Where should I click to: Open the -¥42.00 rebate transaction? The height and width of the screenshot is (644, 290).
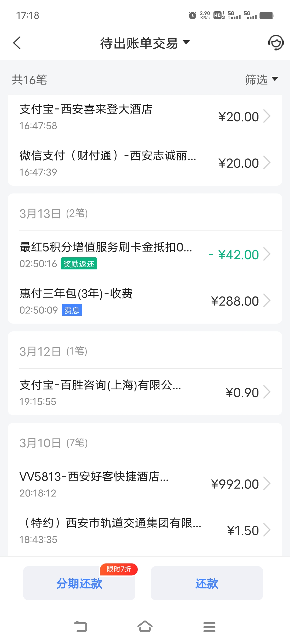145,254
